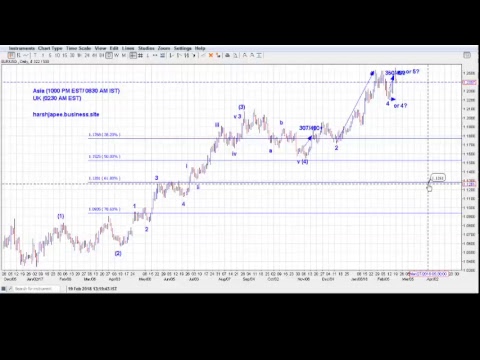The width and height of the screenshot is (480, 360).
Task: Open the Edit menu
Action: click(114, 48)
